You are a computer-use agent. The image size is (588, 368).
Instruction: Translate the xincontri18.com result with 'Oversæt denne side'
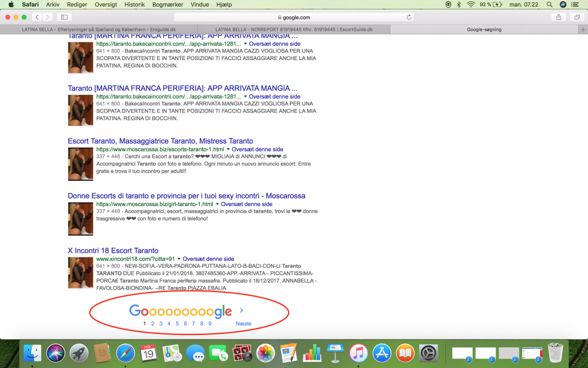(x=209, y=259)
